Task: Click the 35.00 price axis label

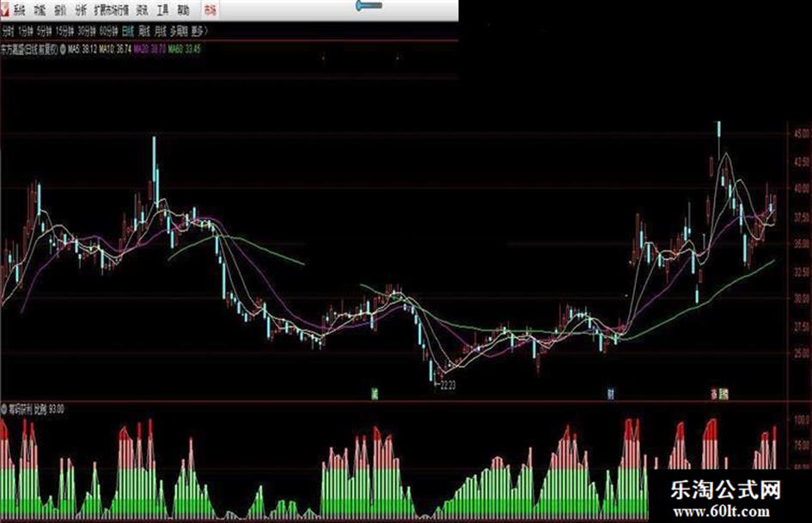Action: point(801,243)
